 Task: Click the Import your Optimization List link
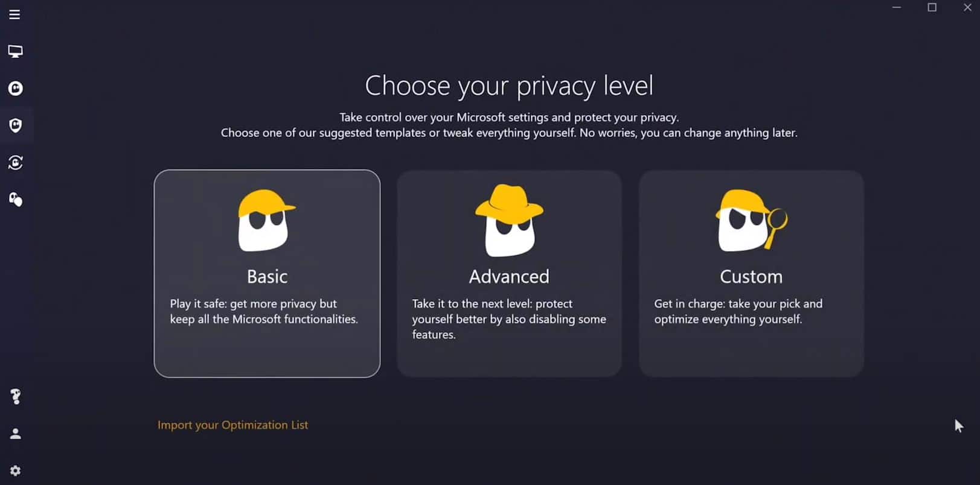pos(232,425)
